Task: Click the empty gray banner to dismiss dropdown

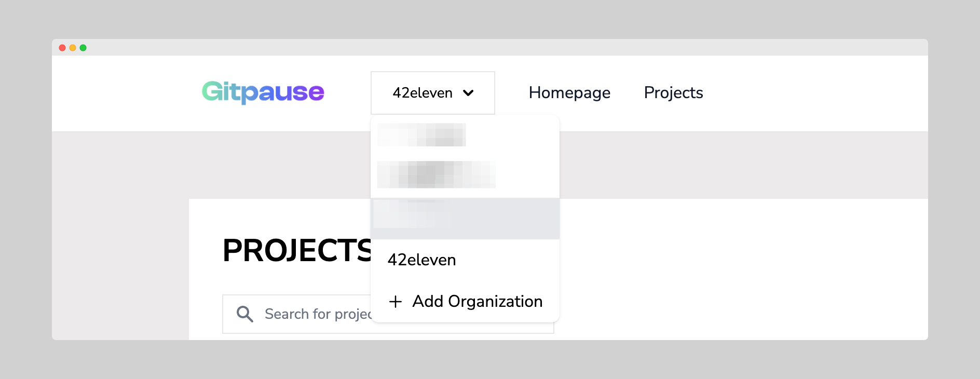Action: tap(727, 165)
